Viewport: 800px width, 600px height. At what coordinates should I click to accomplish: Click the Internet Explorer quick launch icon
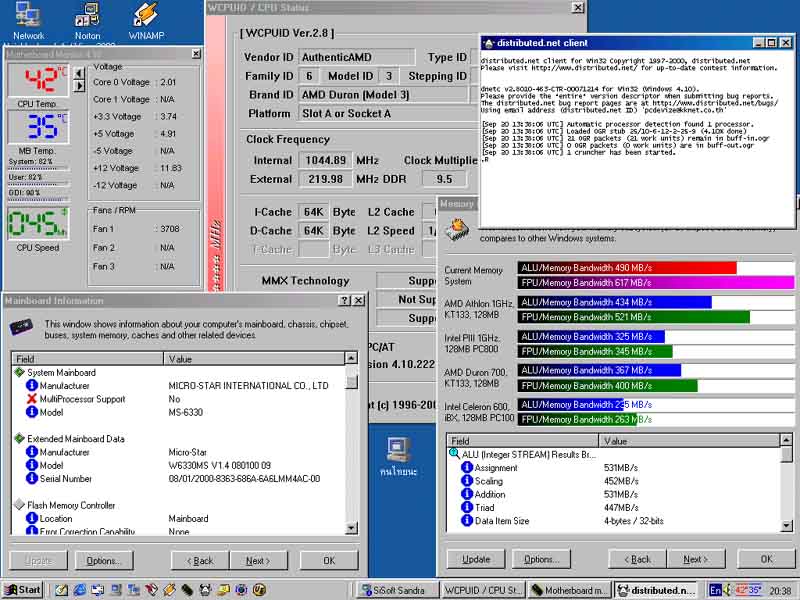point(80,590)
